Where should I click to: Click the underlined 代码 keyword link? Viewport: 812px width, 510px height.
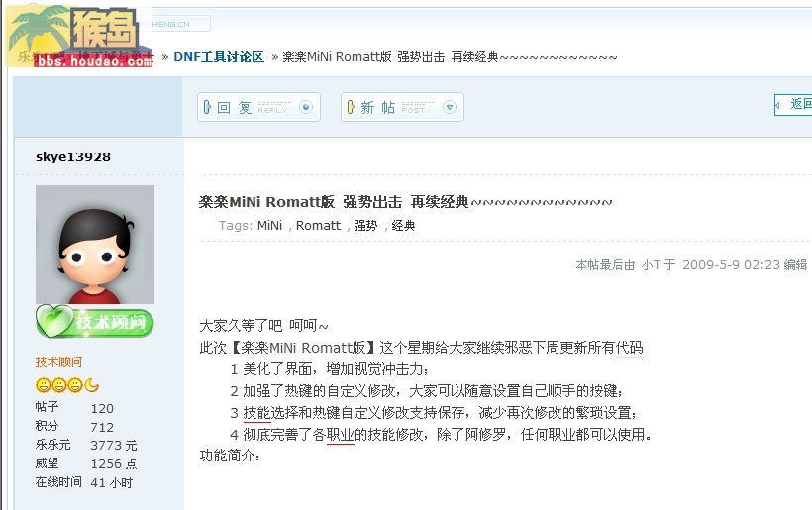pos(630,348)
